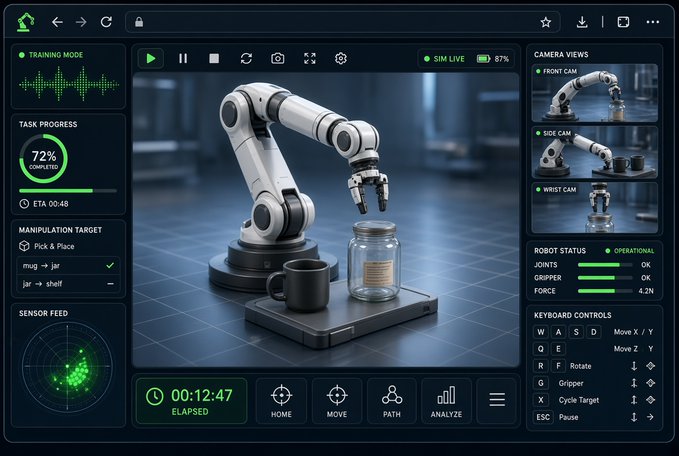Click the up-down arrow on Gripper row
Image resolution: width=679 pixels, height=456 pixels.
(634, 383)
